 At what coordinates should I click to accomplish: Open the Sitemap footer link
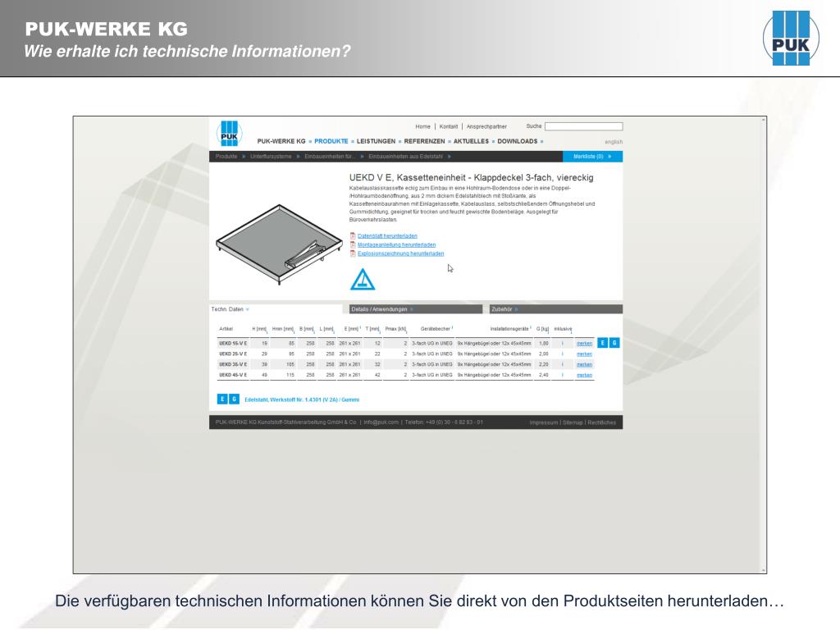tap(573, 422)
